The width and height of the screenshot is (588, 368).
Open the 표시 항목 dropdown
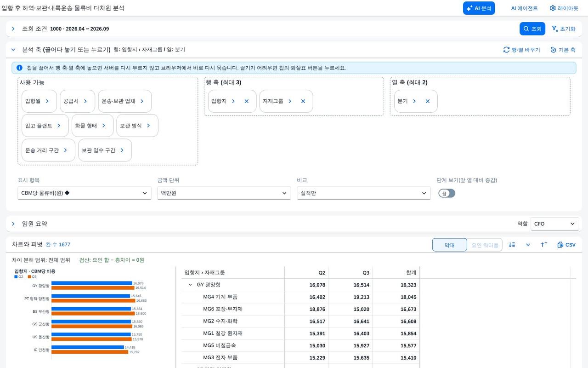pyautogui.click(x=85, y=193)
